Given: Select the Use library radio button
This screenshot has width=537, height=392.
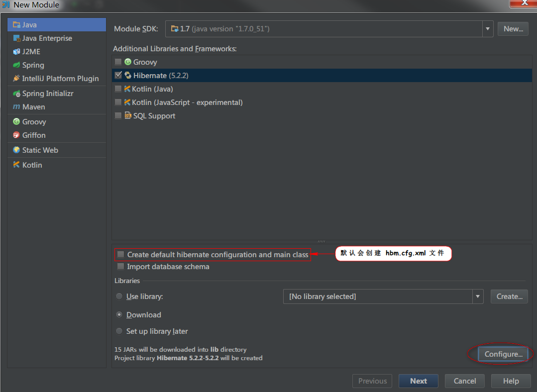Looking at the screenshot, I should pos(119,296).
